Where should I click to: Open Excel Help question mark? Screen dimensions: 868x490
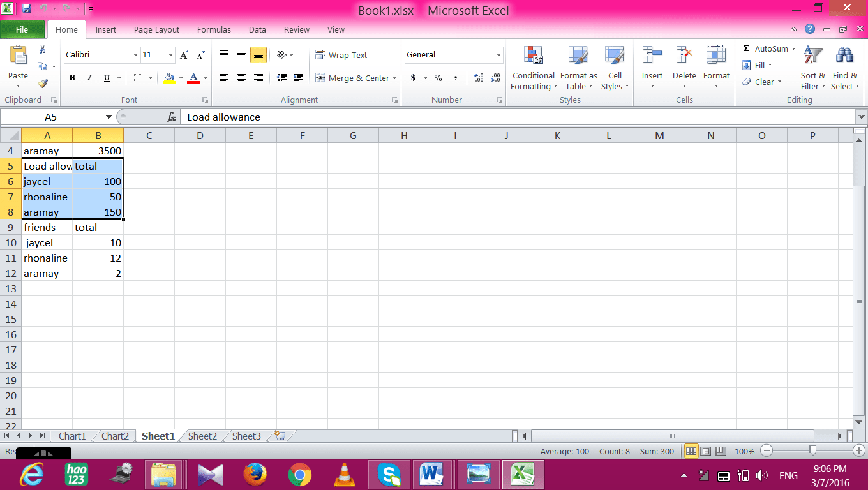810,29
